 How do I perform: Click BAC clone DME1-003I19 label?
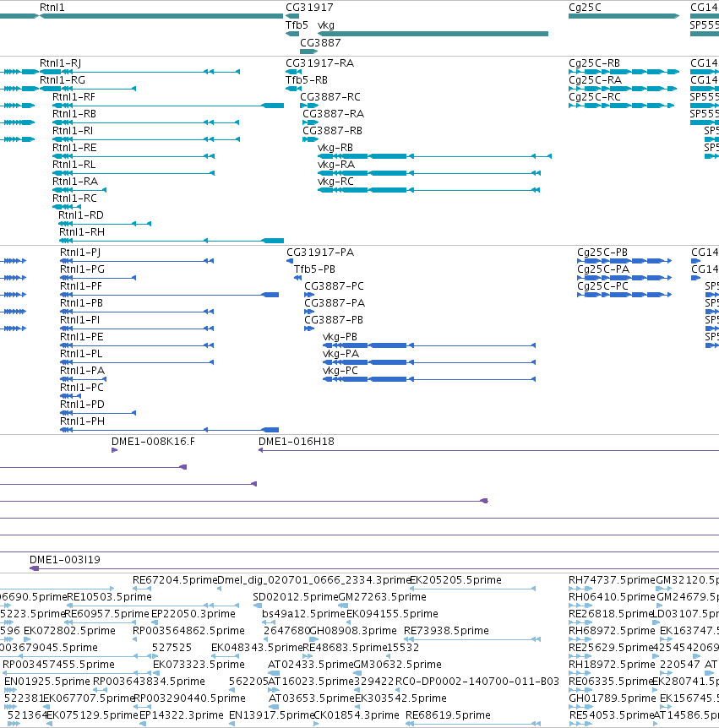pos(65,559)
